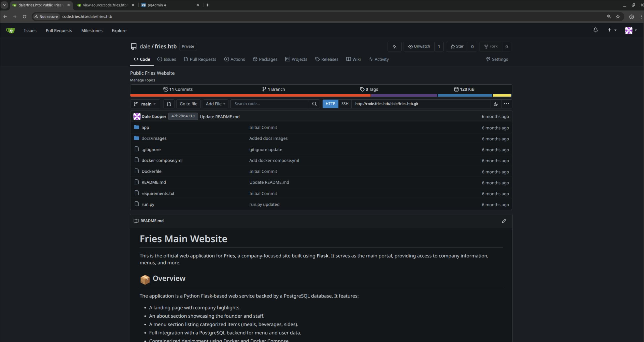Click the code search magnifier button
The width and height of the screenshot is (644, 342).
[x=314, y=104]
